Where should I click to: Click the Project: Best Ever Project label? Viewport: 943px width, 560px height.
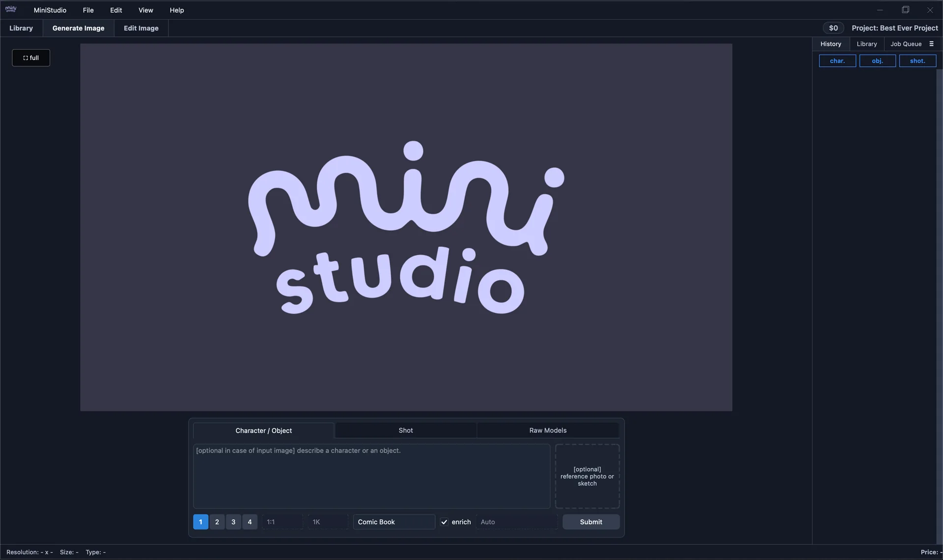pos(895,28)
